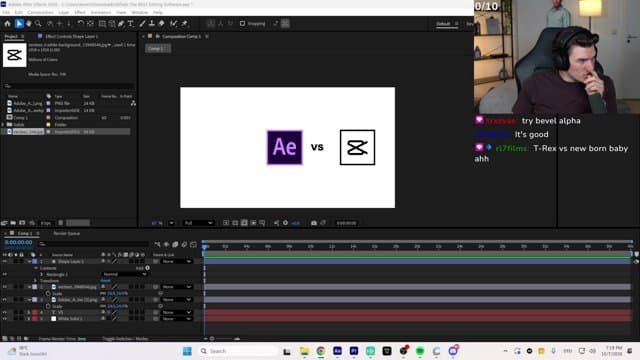Click new composition icon in Project panel
The width and height of the screenshot is (640, 360).
pos(22,223)
